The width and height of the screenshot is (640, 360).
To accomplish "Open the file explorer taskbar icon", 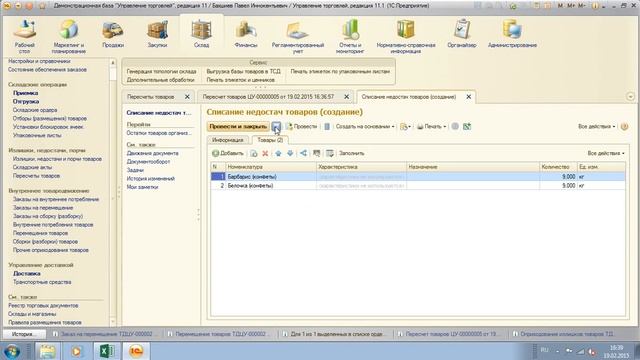I will point(47,351).
